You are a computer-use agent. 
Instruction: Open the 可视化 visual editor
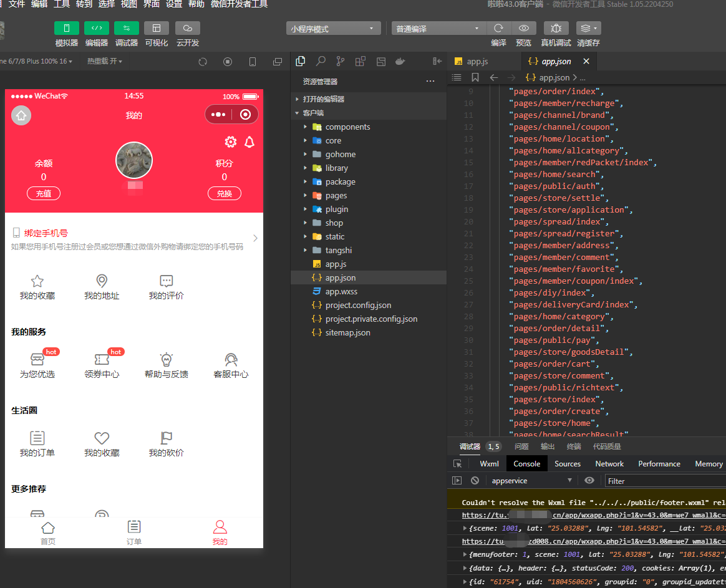157,28
